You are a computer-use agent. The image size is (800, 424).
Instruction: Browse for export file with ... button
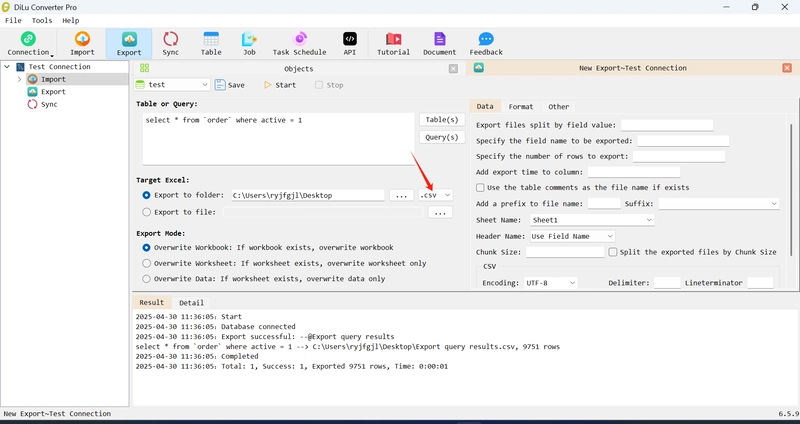440,212
